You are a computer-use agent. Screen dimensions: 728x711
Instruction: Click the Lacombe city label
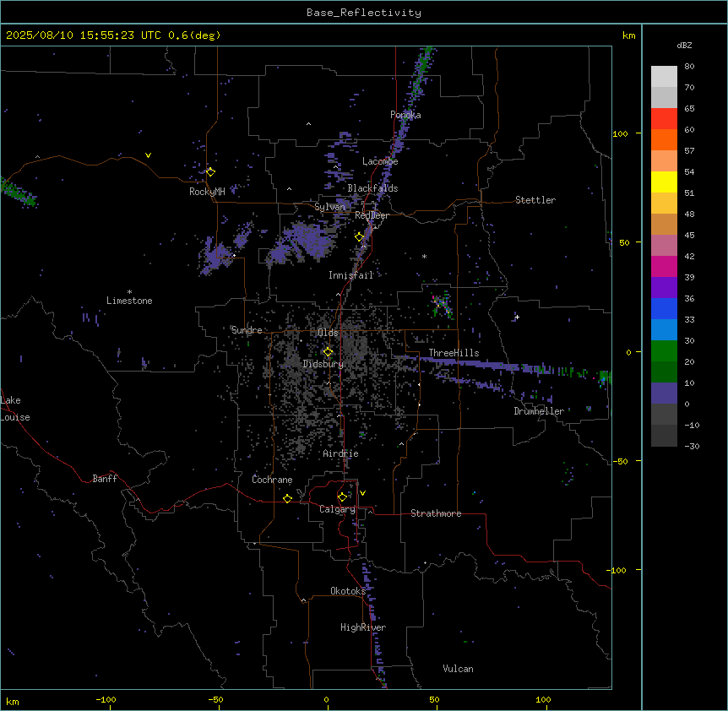(x=380, y=161)
